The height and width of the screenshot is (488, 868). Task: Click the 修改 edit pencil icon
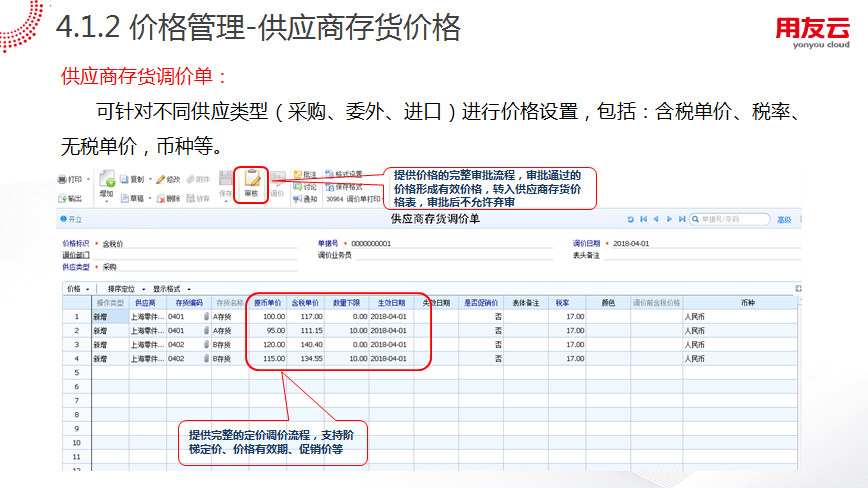pos(161,179)
